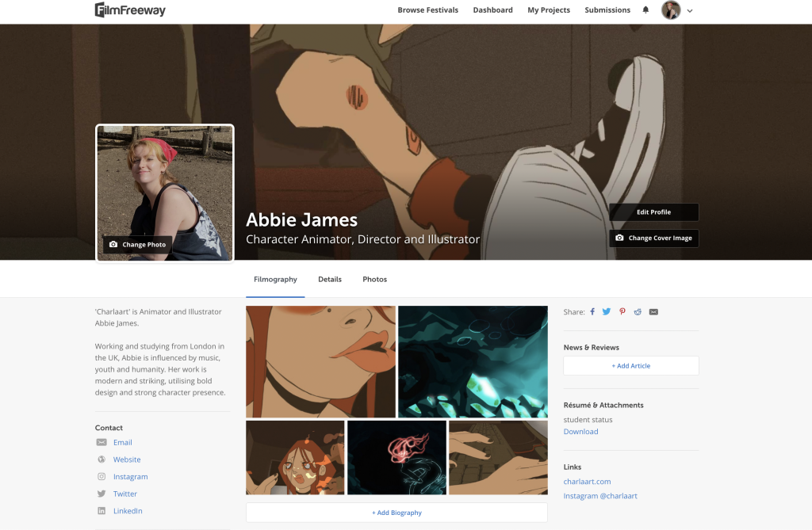
Task: Share profile on Reddit
Action: (638, 311)
